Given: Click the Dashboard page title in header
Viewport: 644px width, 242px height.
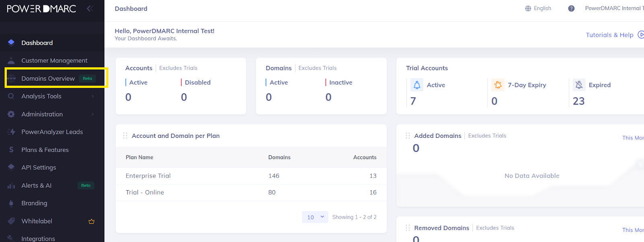Looking at the screenshot, I should coord(131,8).
